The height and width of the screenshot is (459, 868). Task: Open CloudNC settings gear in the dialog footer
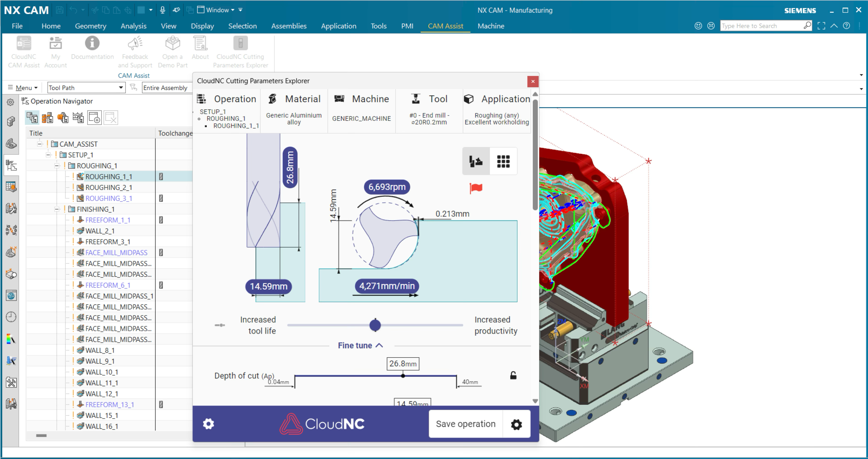tap(209, 424)
